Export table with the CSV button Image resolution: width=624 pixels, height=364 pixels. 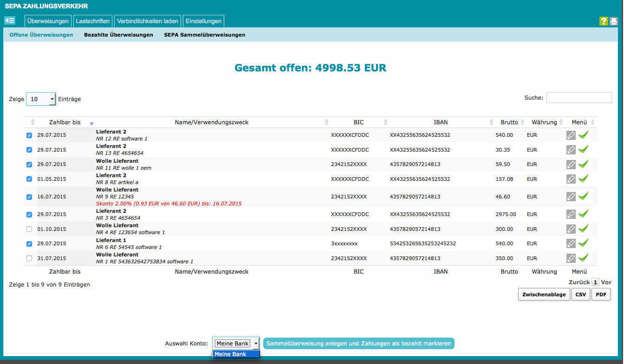580,294
